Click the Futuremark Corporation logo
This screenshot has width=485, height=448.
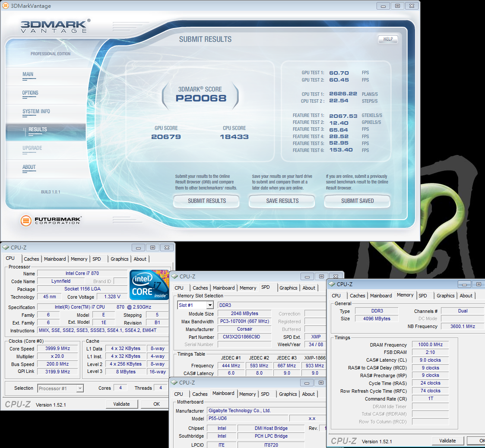[51, 221]
